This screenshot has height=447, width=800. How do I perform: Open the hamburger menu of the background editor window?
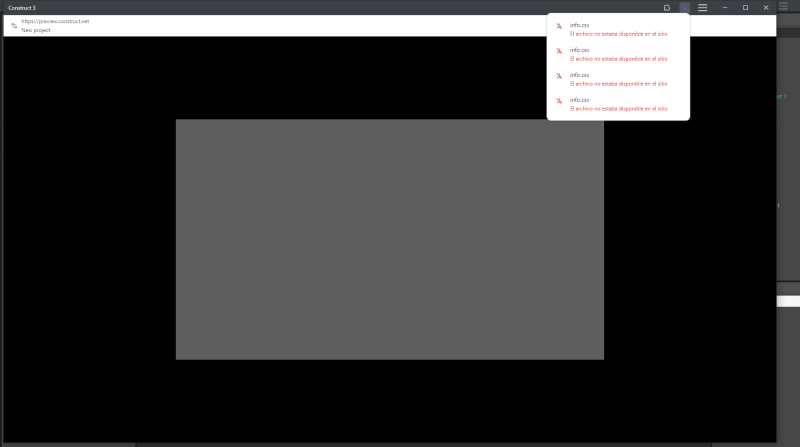[783, 6]
